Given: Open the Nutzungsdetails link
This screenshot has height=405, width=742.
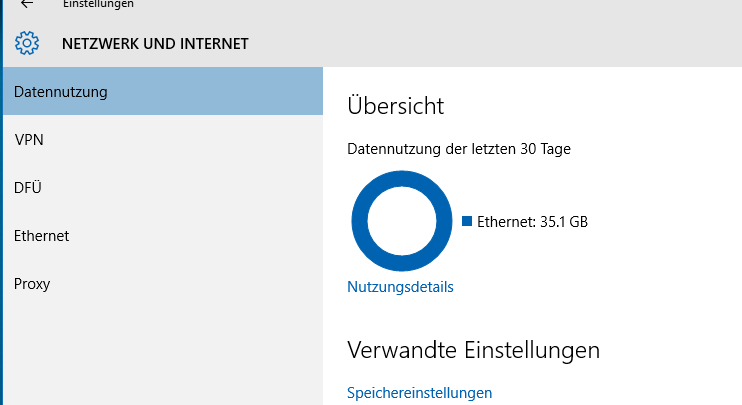Looking at the screenshot, I should [400, 287].
